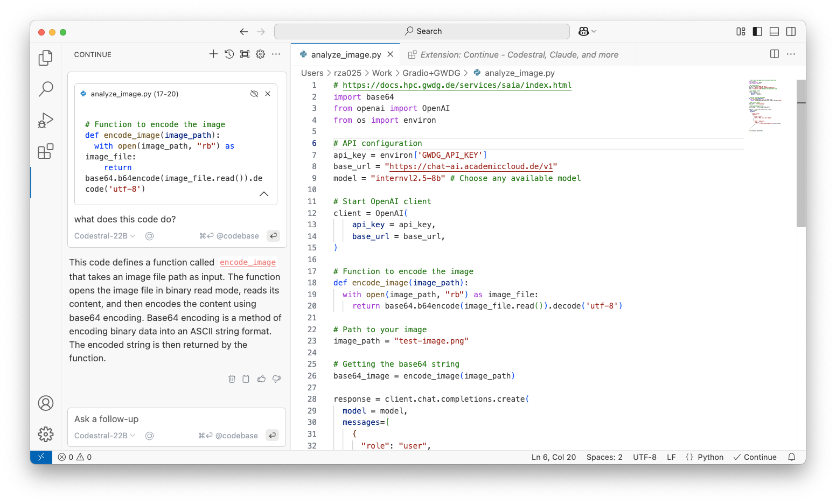Screen dimensions: 836x504
Task: Open Continue chat history
Action: tap(229, 54)
